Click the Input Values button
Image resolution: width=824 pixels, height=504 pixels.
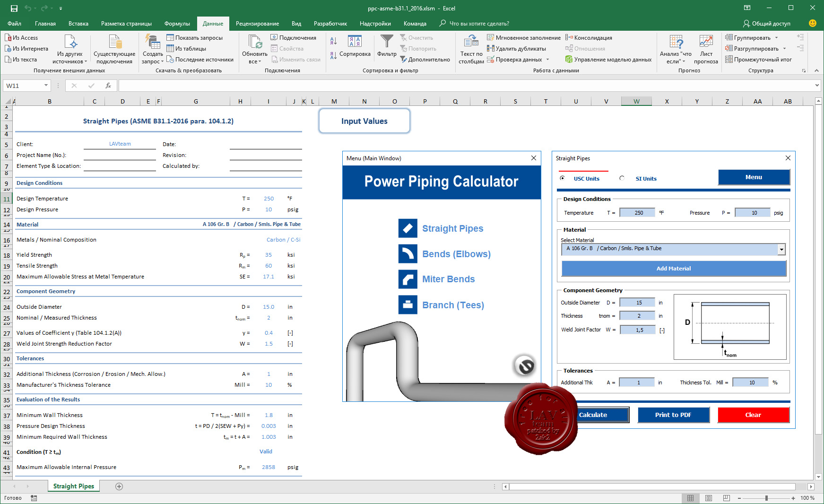click(x=364, y=121)
